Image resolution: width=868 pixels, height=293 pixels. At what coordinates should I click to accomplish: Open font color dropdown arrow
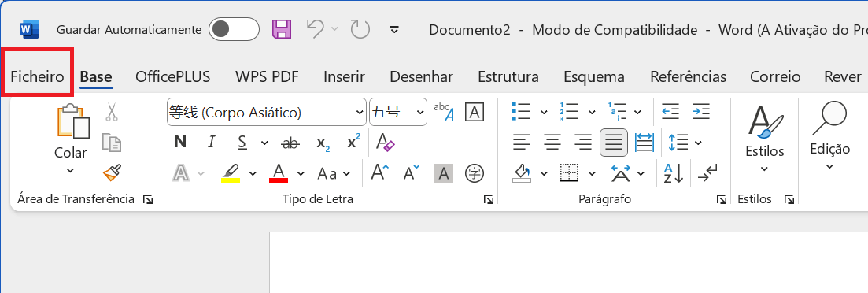click(x=301, y=174)
